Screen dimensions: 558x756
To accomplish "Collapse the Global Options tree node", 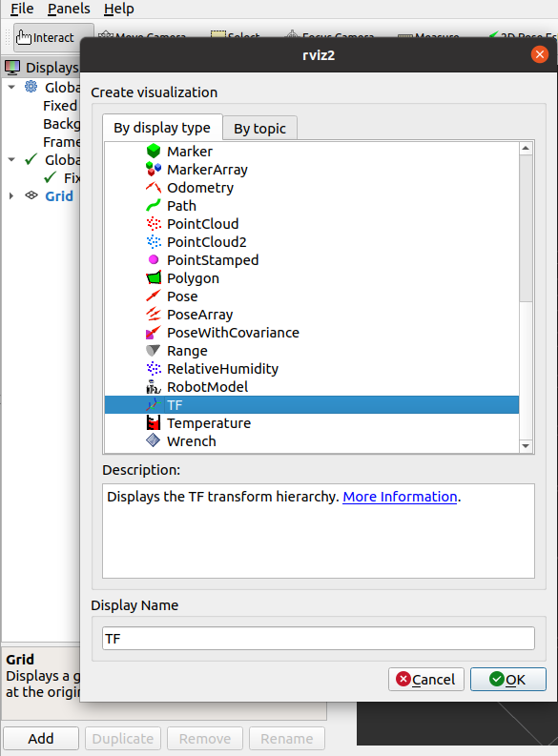I will pos(11,88).
